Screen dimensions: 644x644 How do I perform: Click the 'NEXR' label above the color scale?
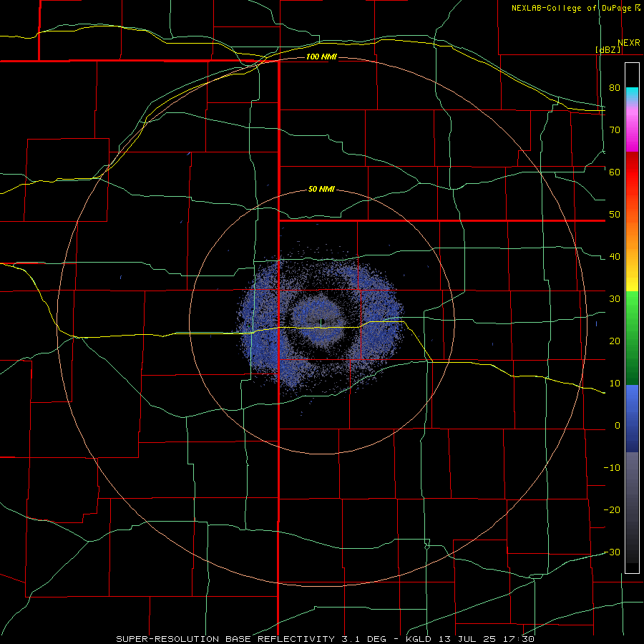(x=629, y=43)
